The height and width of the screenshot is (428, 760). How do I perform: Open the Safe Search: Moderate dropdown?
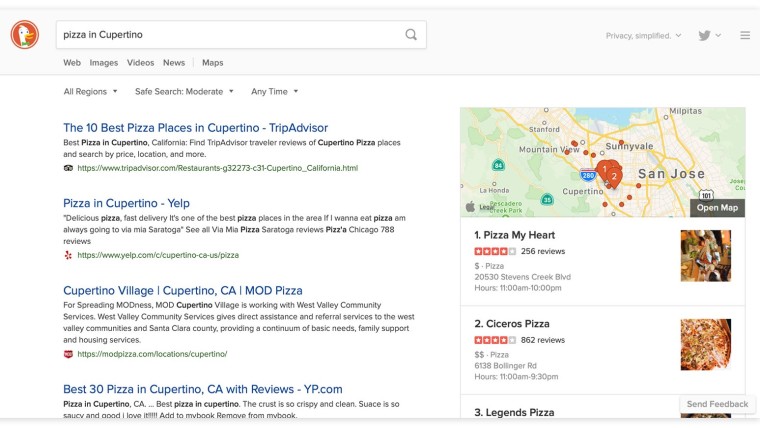(x=184, y=92)
